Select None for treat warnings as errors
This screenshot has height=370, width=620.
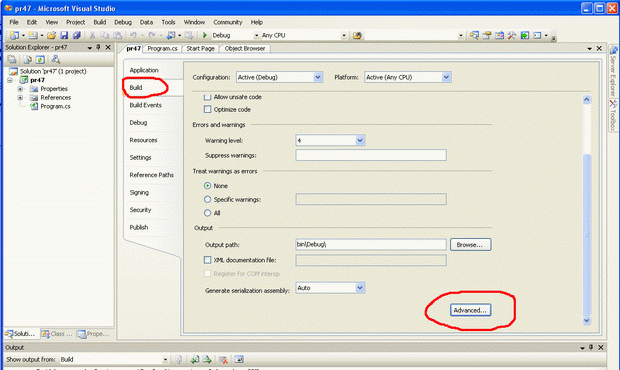click(x=207, y=185)
